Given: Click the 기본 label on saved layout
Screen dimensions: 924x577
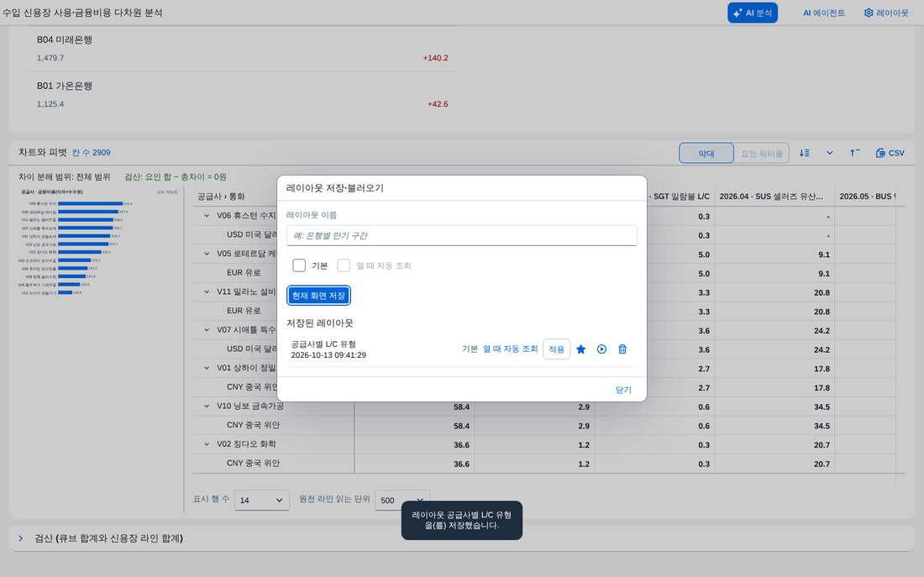Looking at the screenshot, I should [x=470, y=349].
